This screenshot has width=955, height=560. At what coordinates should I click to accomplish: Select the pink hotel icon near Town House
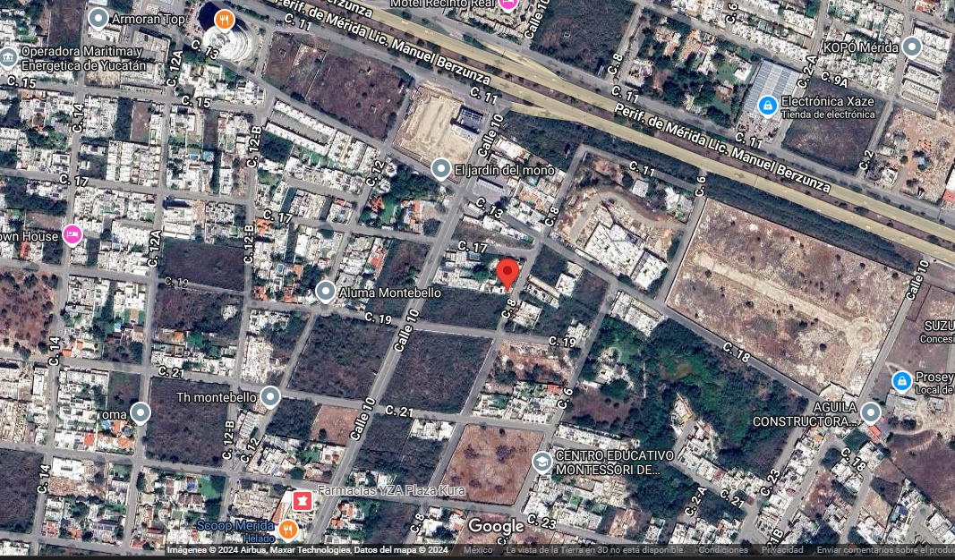72,234
